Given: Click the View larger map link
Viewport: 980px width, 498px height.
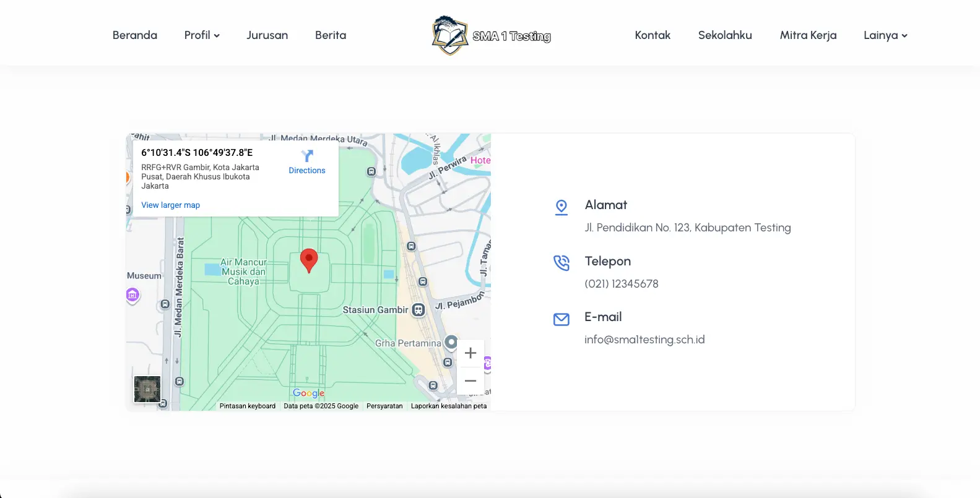Looking at the screenshot, I should click(170, 205).
